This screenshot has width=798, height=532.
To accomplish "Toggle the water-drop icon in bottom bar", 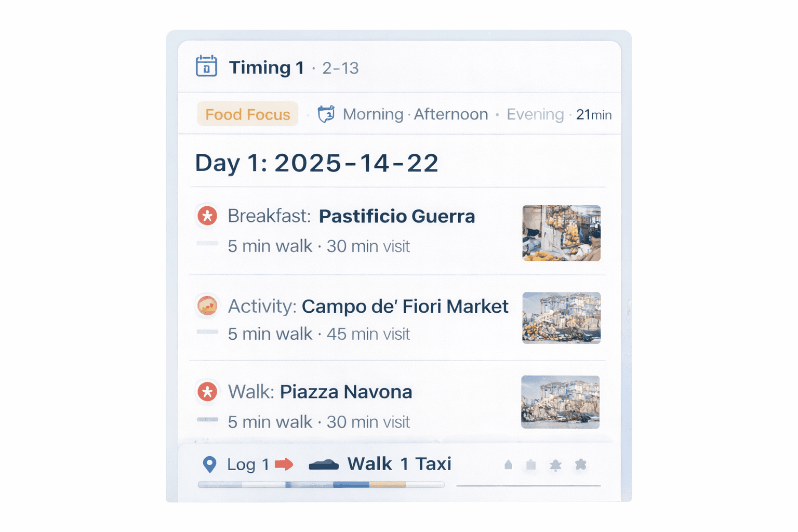I will click(x=508, y=465).
